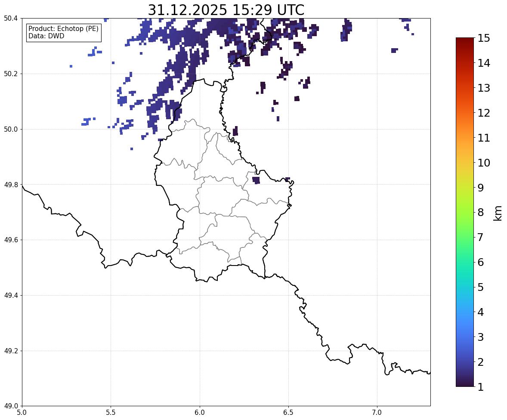Click the colorbar label '7'
Image resolution: width=507 pixels, height=420 pixels.
(481, 237)
